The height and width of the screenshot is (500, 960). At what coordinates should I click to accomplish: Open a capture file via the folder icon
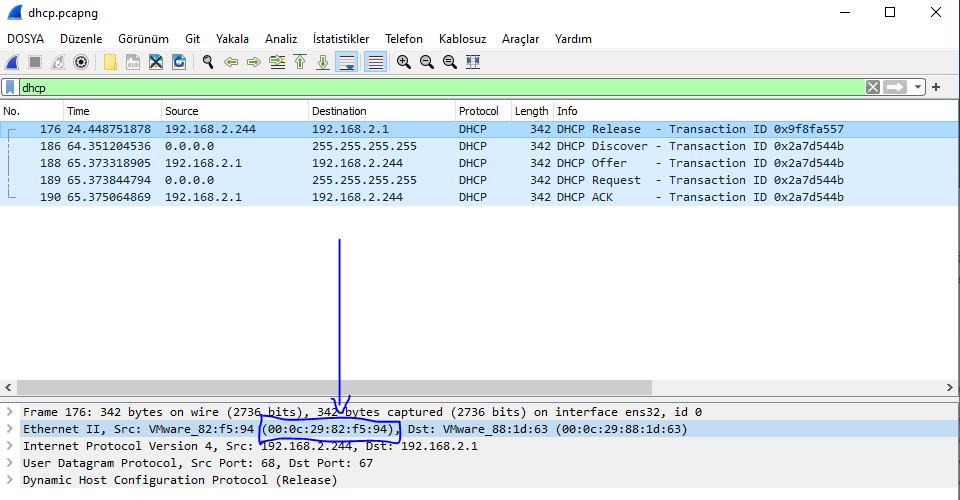[110, 62]
